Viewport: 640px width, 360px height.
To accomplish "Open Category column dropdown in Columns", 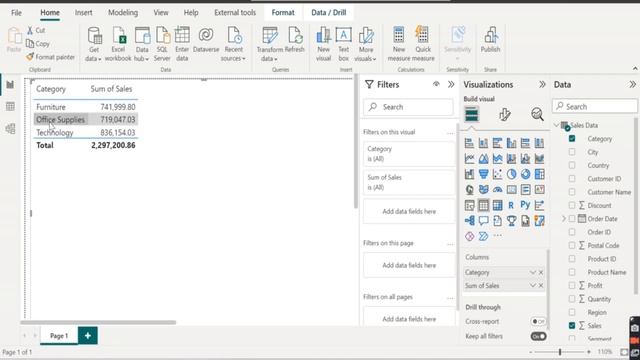I will pyautogui.click(x=533, y=272).
